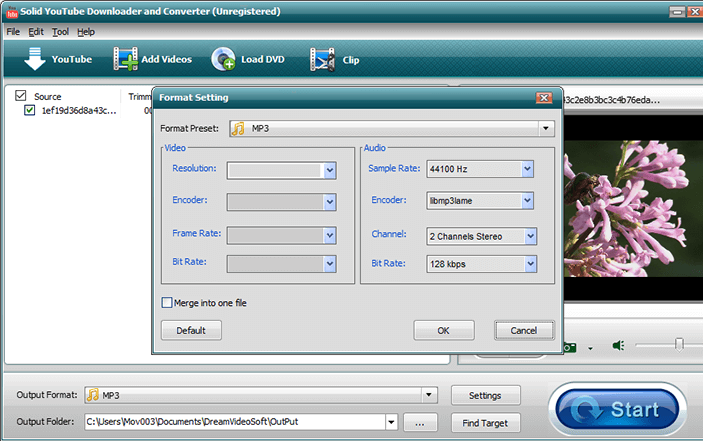Uncheck the 1ef19d36d8a43c file checkbox
The width and height of the screenshot is (703, 441).
(x=30, y=110)
